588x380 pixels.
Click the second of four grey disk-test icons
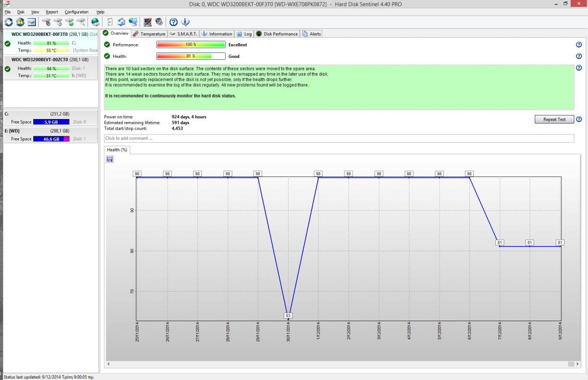pos(58,22)
